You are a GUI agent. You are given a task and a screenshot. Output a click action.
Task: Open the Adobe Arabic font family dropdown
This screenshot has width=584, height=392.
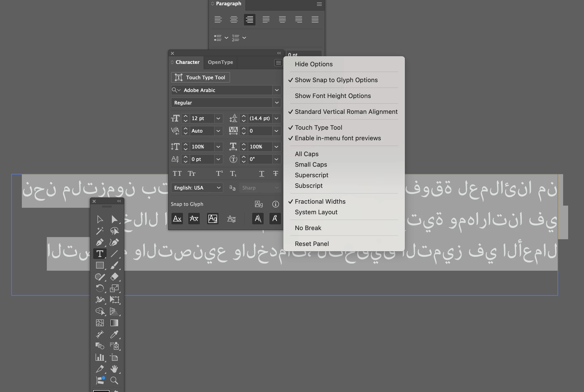[277, 90]
